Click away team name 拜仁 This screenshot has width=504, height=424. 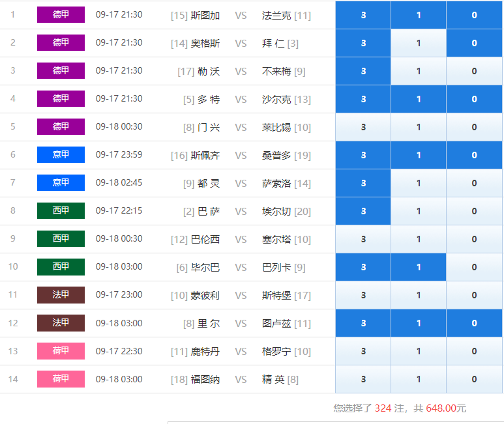tap(273, 44)
